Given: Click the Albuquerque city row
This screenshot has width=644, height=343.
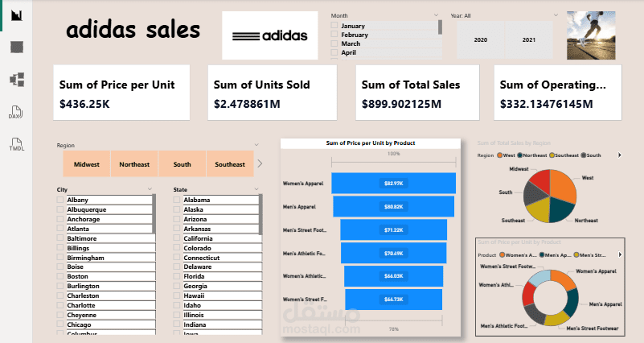Looking at the screenshot, I should pos(106,209).
